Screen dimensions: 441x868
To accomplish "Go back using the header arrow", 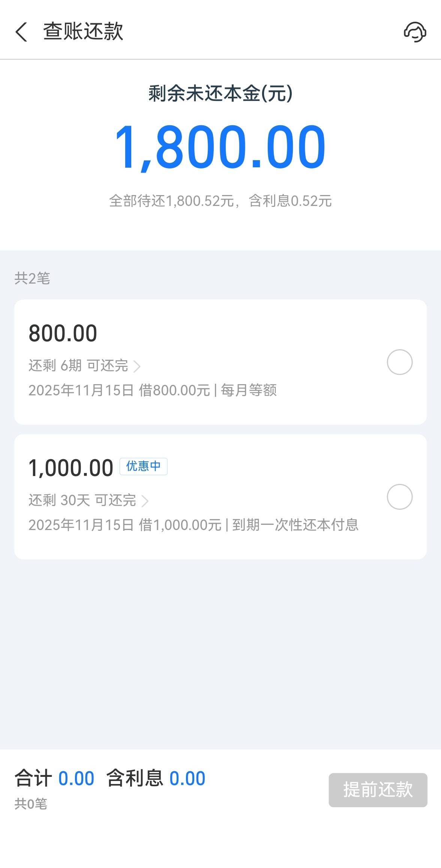I will 21,32.
